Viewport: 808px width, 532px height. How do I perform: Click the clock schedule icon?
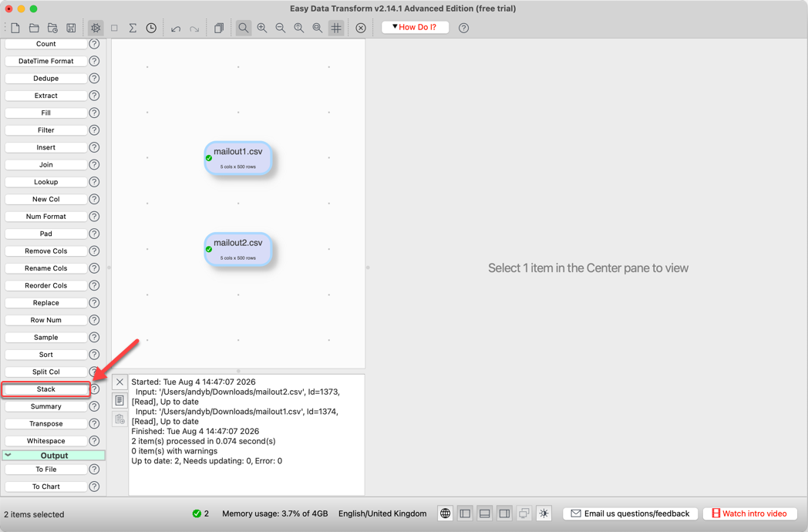tap(151, 28)
